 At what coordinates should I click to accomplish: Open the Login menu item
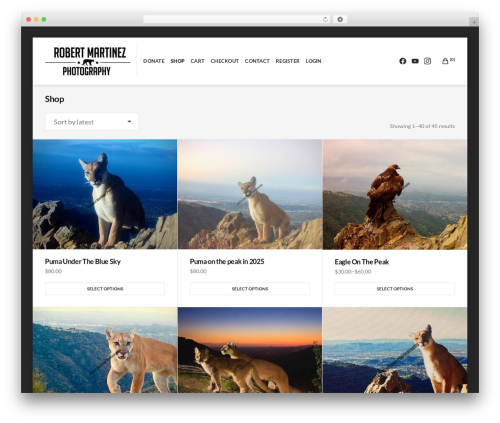point(313,61)
